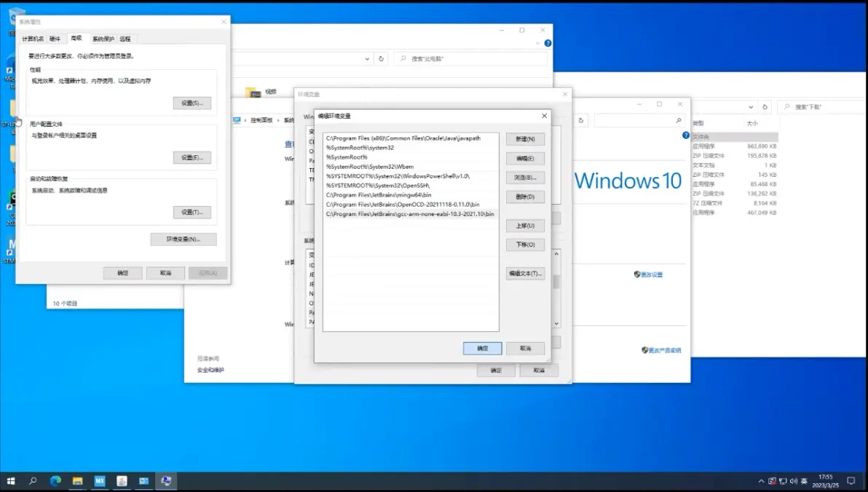This screenshot has width=868, height=492.
Task: Click the taskbar search magnifier icon
Action: [33, 481]
